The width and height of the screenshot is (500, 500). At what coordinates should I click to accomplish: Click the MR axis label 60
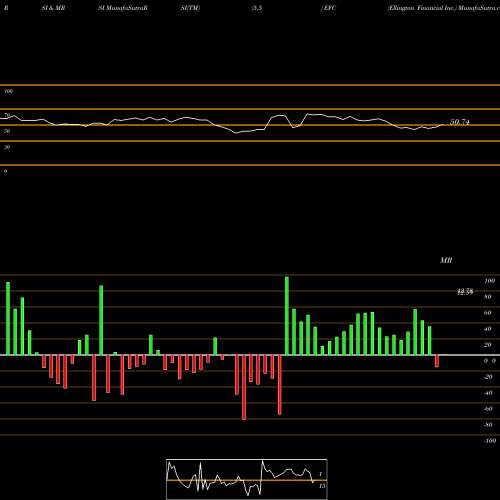click(x=488, y=313)
